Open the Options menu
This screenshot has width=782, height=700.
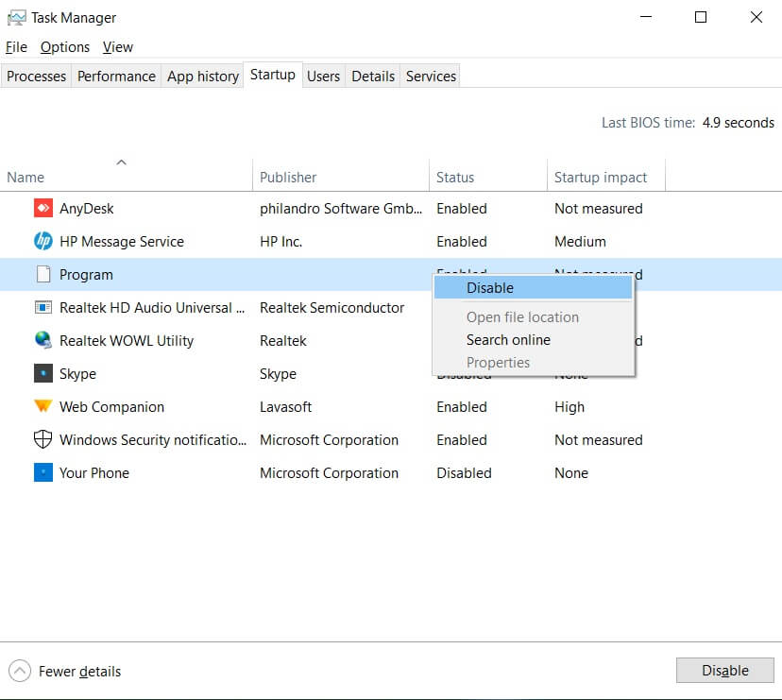65,47
